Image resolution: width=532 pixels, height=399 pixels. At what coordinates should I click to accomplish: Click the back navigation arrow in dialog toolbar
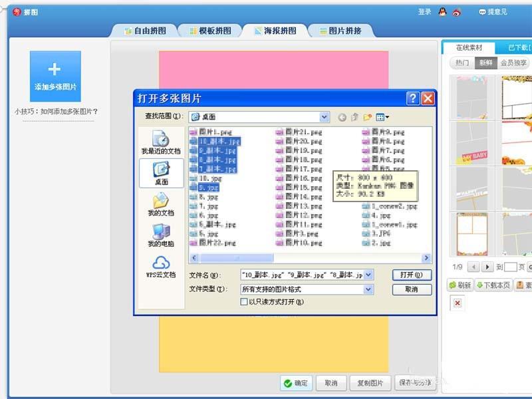pyautogui.click(x=340, y=117)
